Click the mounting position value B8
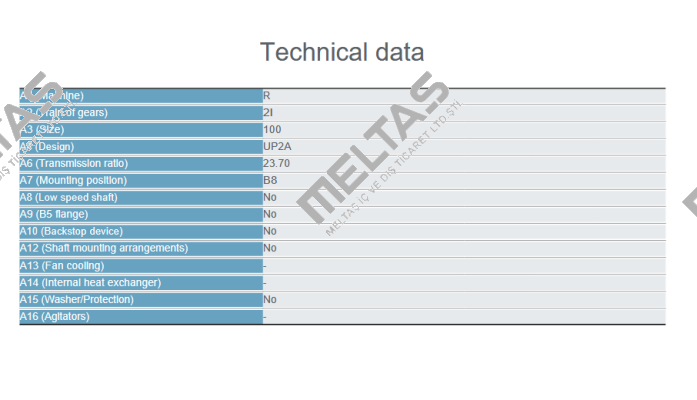Screen dimensions: 697x400 pyautogui.click(x=270, y=180)
